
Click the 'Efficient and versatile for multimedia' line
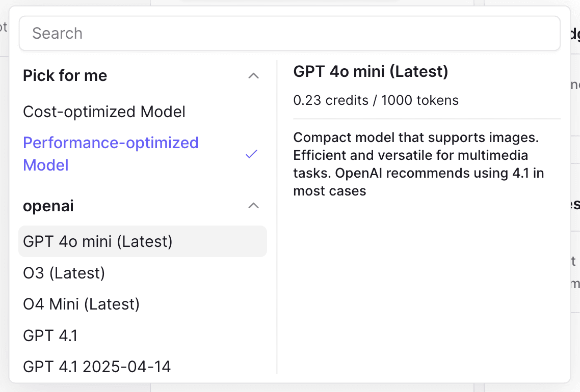[411, 155]
